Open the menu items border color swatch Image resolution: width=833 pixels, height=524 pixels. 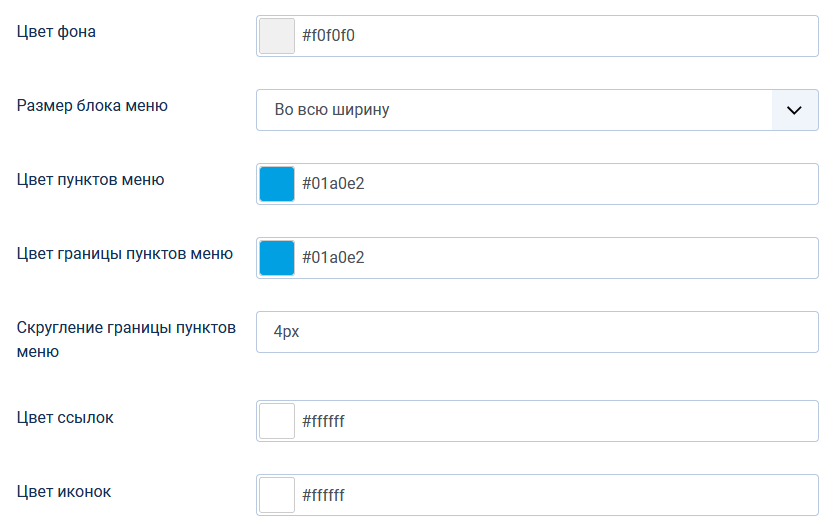click(x=277, y=258)
